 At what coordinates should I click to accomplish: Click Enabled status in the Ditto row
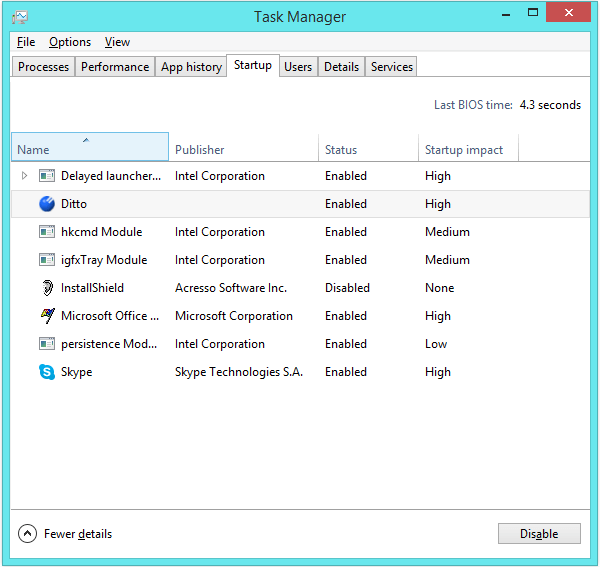click(346, 204)
